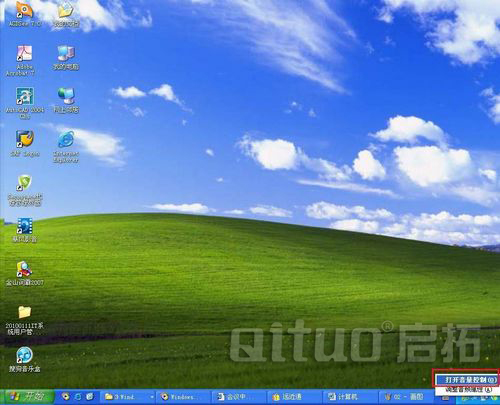
Task: Switch to the Windows Media taskbar button
Action: click(183, 397)
